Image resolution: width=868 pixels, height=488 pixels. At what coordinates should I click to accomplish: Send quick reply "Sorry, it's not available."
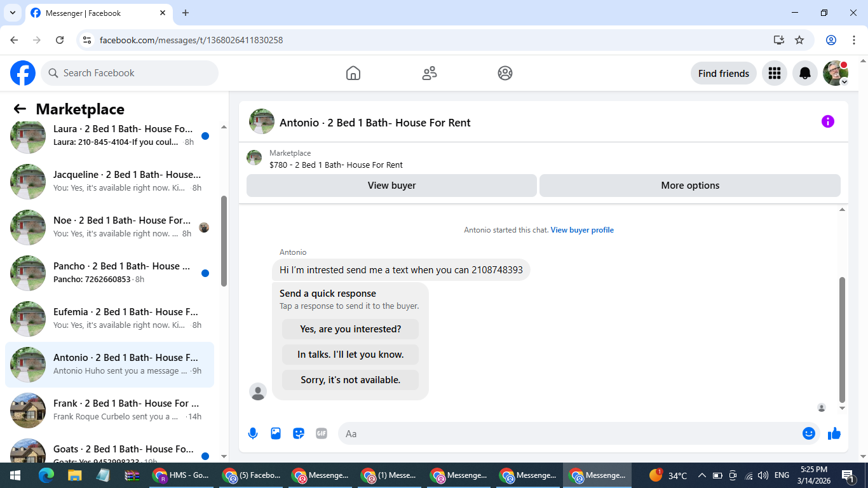click(x=351, y=380)
